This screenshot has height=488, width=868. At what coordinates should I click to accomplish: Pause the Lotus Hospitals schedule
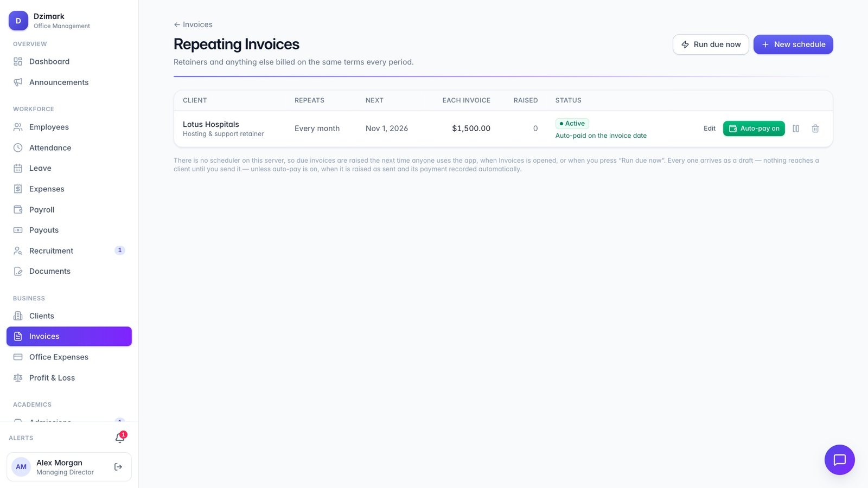pyautogui.click(x=796, y=129)
